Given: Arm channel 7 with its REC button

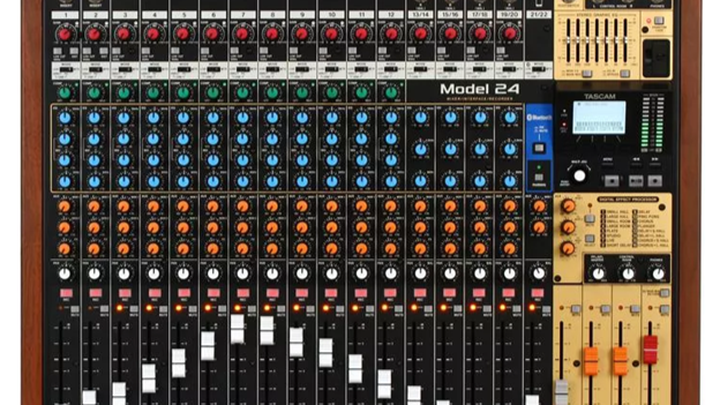Looking at the screenshot, I should point(243,293).
